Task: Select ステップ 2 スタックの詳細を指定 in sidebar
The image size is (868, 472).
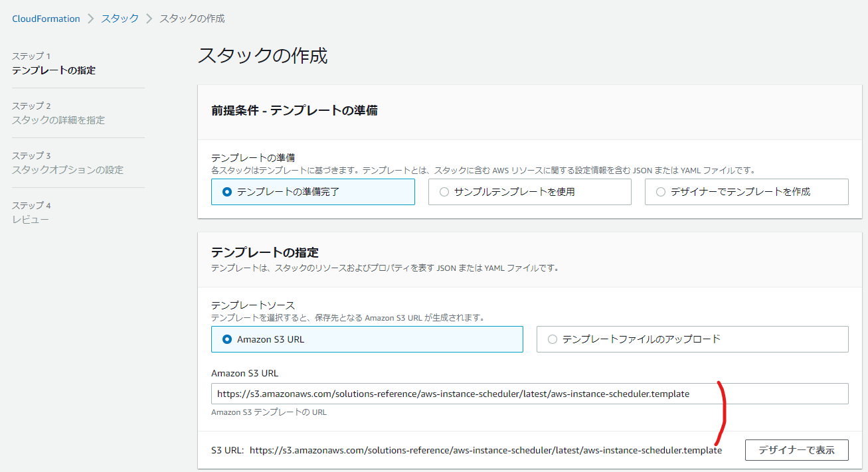Action: click(x=58, y=113)
